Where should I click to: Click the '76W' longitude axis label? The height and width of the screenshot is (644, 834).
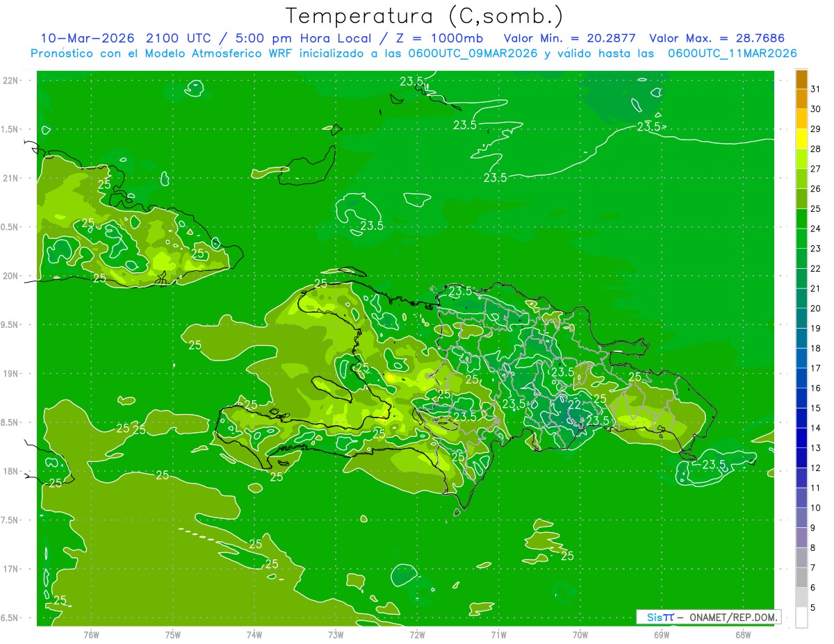pos(91,634)
